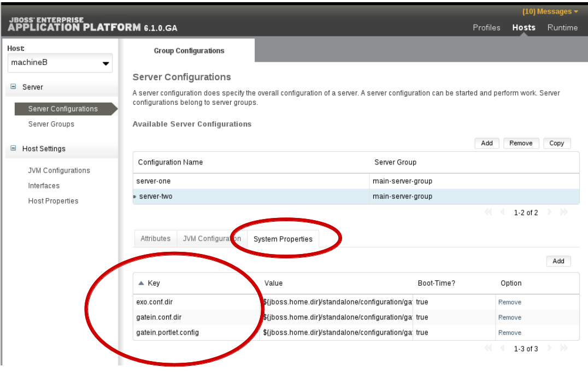Viewport: 588px width, 384px height.
Task: Go to next page of system properties
Action: [x=550, y=348]
